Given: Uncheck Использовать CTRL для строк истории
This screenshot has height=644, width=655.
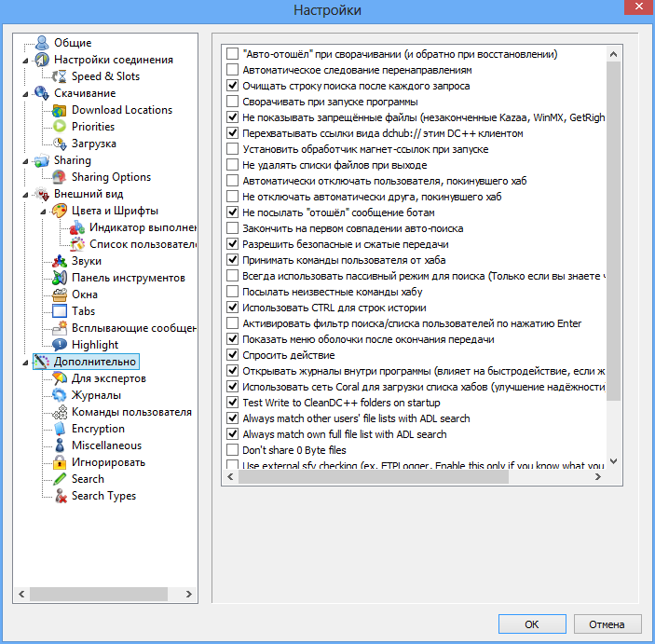Looking at the screenshot, I should point(232,308).
